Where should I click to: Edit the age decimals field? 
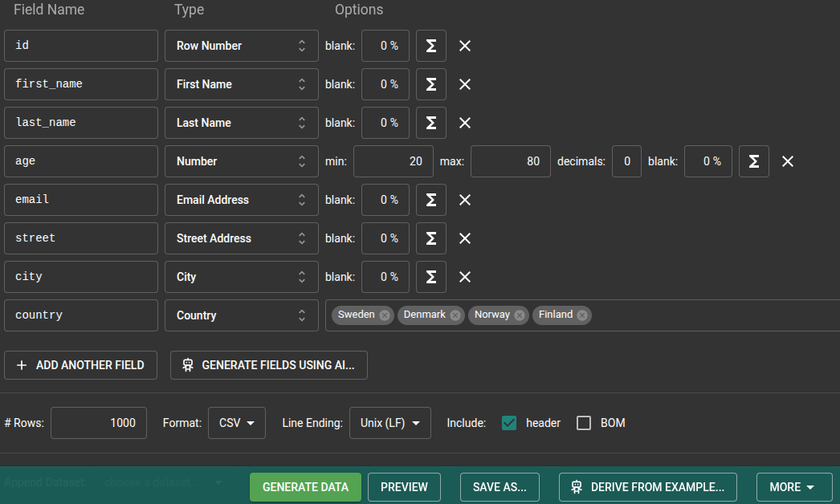pyautogui.click(x=626, y=162)
